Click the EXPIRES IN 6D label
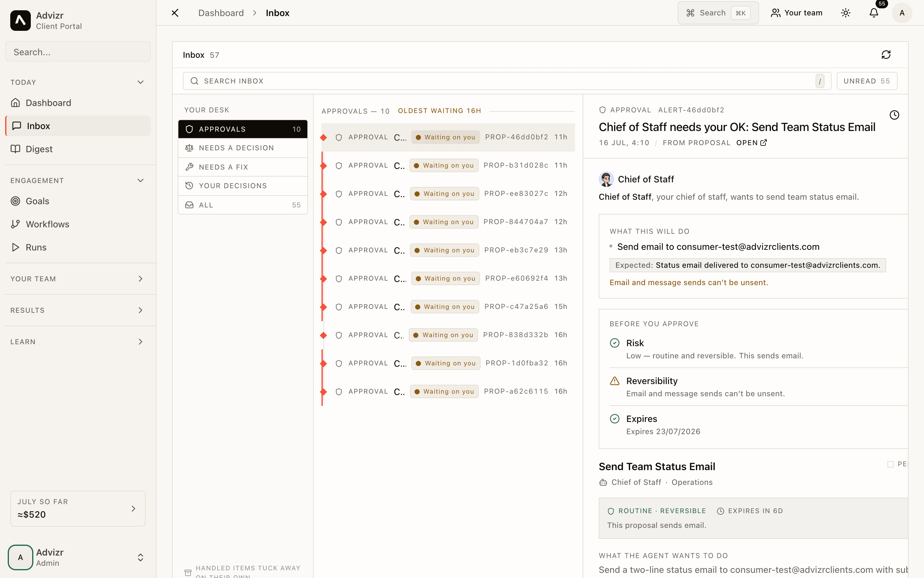924x578 pixels. pos(750,511)
